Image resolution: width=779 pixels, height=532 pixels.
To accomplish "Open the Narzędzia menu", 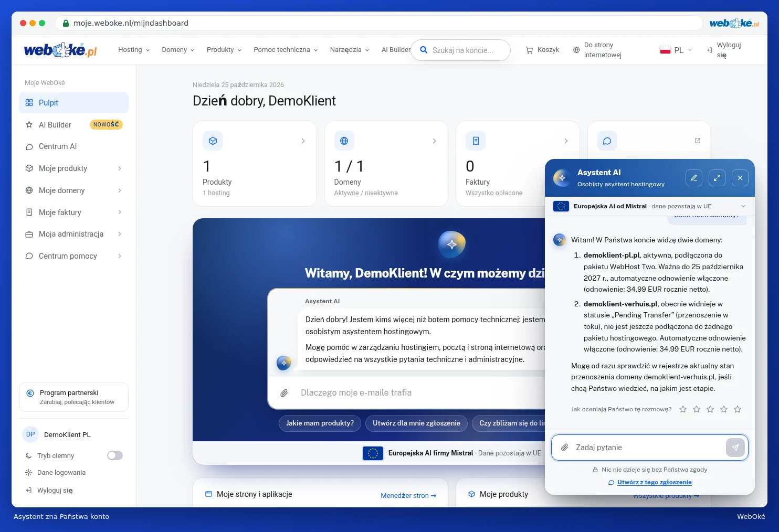I will pyautogui.click(x=350, y=50).
